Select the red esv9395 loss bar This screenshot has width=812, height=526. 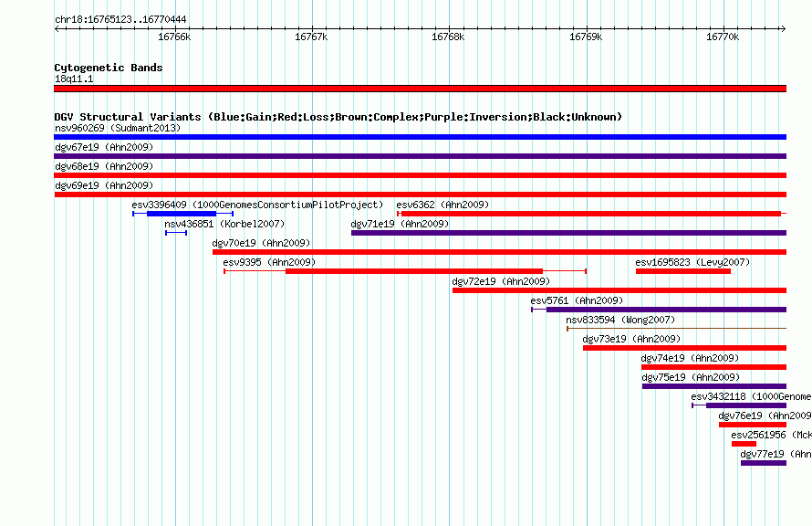(x=405, y=271)
